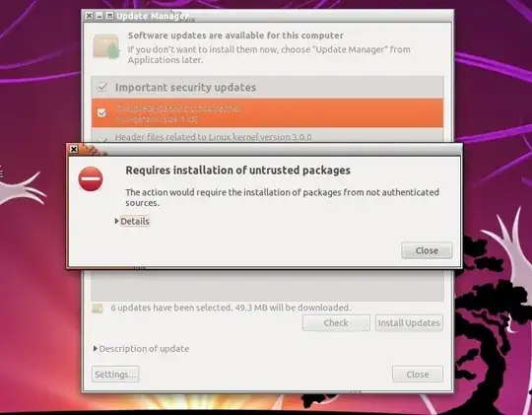
Task: Click Close in the error dialog
Action: 427,250
